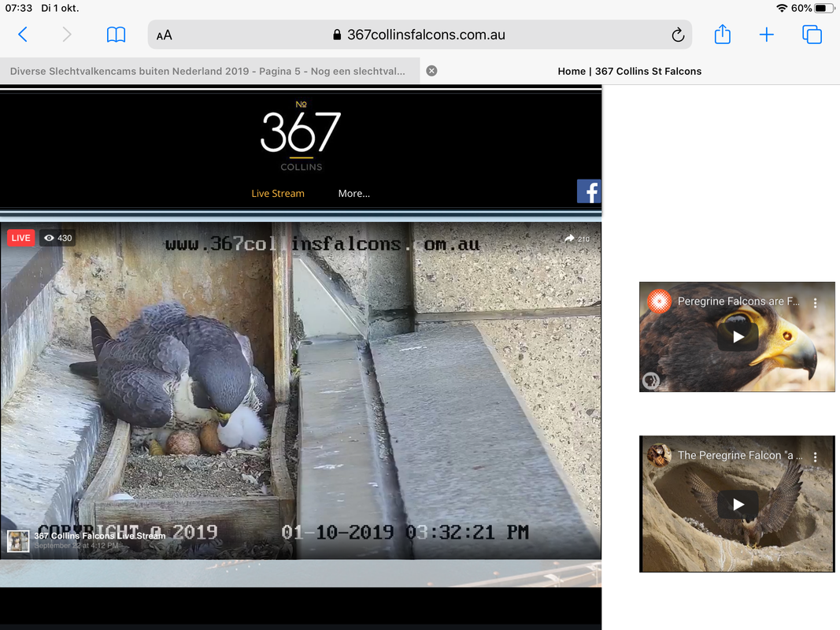
Task: Play Peregrine Falcons are F... video
Action: [x=738, y=336]
